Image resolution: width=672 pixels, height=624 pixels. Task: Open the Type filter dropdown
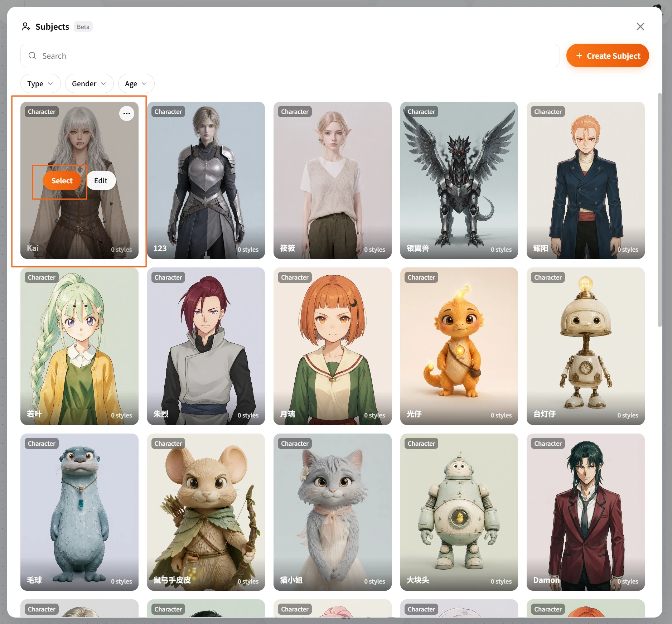click(x=40, y=83)
